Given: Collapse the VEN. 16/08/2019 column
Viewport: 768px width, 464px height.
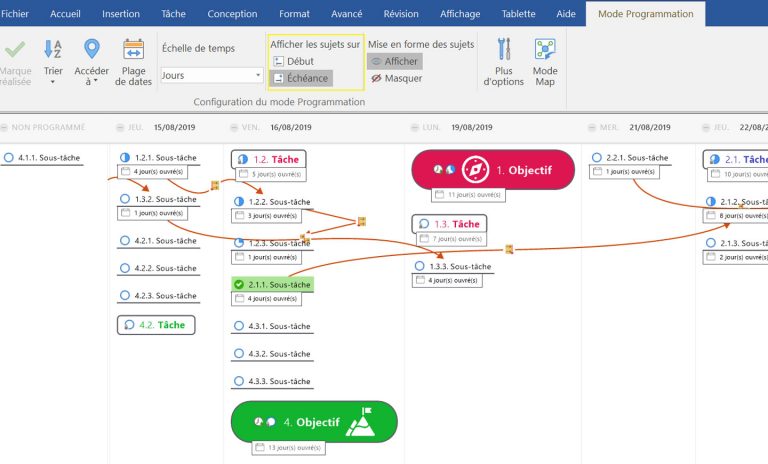Looking at the screenshot, I should 234,127.
